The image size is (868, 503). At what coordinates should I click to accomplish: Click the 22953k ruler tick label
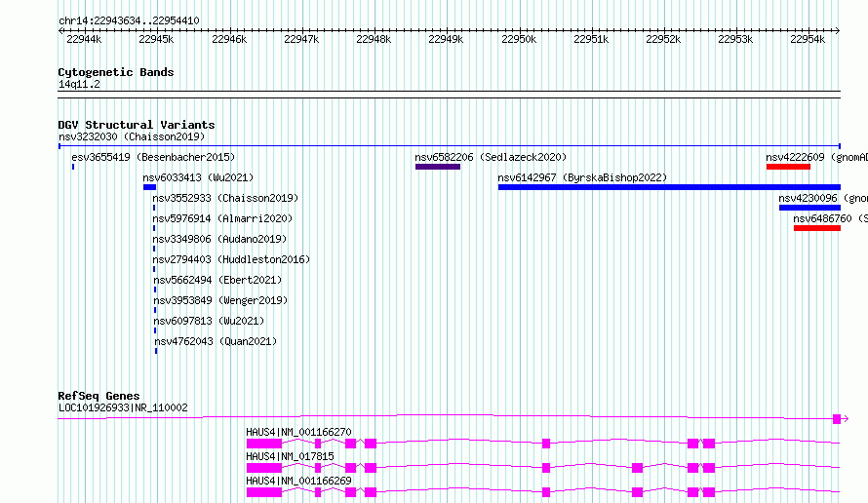pyautogui.click(x=735, y=39)
